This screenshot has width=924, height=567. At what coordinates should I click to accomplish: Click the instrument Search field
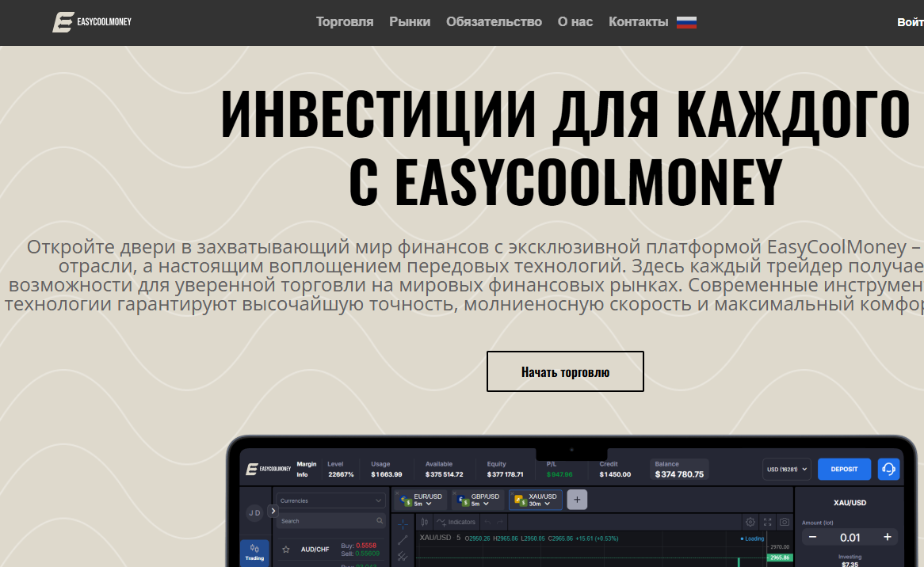325,521
